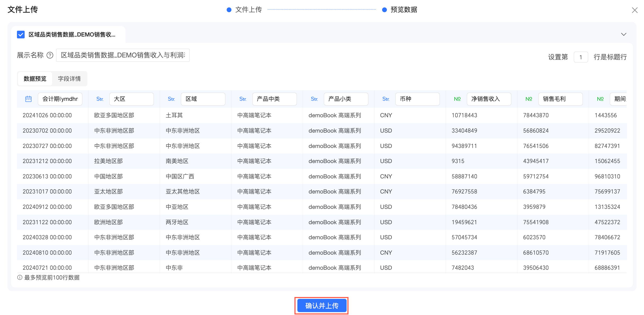This screenshot has width=644, height=315.
Task: Edit the 大区 column name field
Action: coord(132,99)
